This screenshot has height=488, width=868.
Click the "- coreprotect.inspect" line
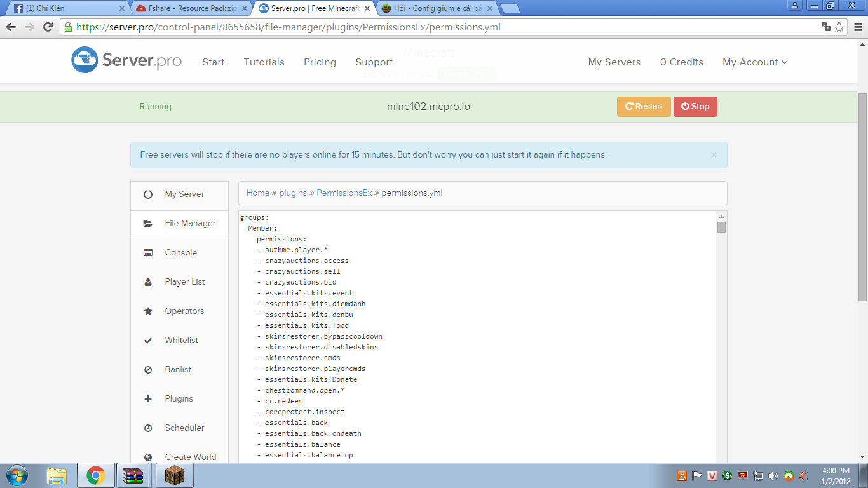pos(301,412)
